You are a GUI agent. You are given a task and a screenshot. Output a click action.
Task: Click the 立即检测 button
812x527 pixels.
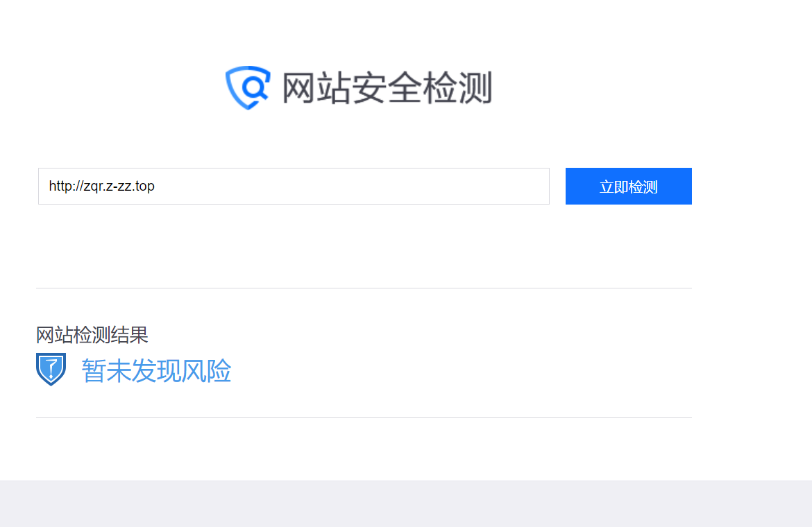(628, 186)
